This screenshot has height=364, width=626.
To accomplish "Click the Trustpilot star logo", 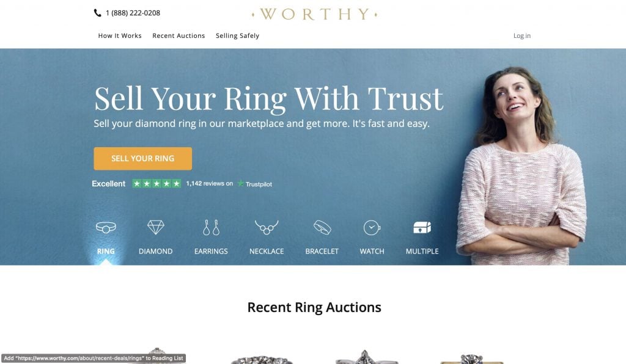I will 241,183.
